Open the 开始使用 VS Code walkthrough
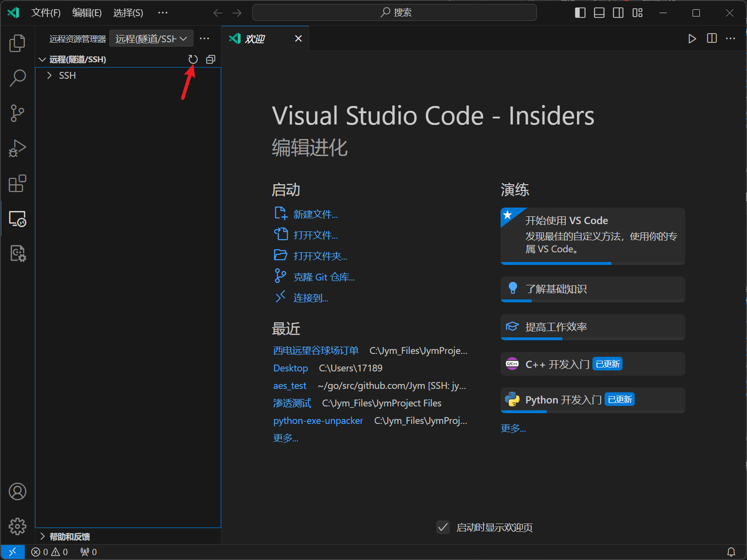 tap(593, 236)
